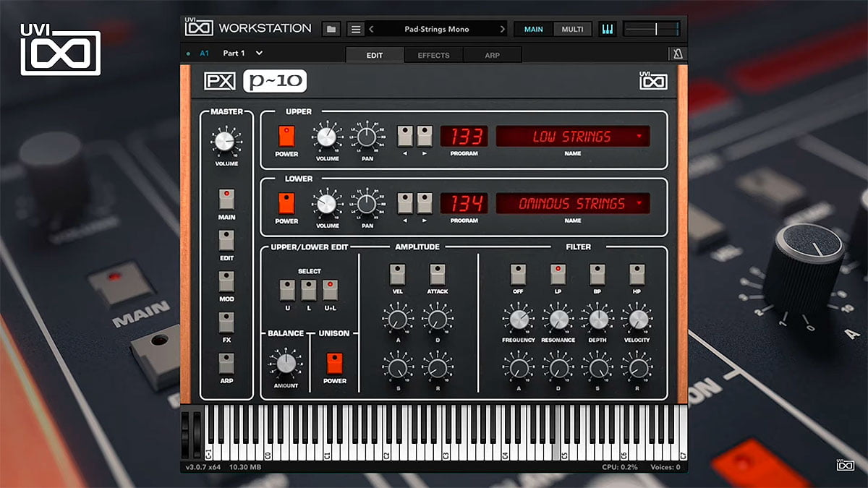
Task: Click the MASTER VOLUME knob
Action: (x=225, y=140)
